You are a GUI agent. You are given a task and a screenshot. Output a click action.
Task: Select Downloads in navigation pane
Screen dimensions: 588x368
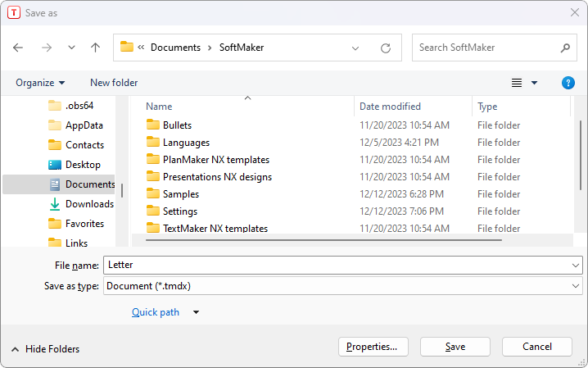click(x=81, y=204)
